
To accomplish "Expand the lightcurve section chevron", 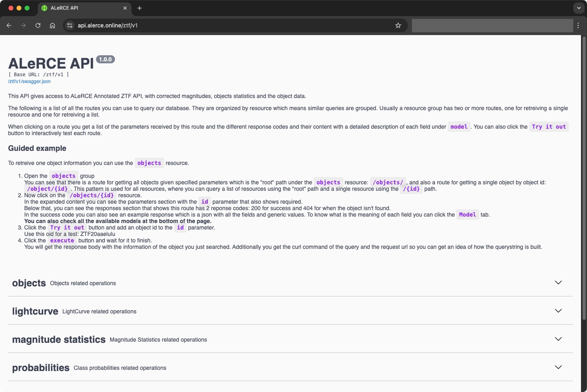I will [558, 311].
